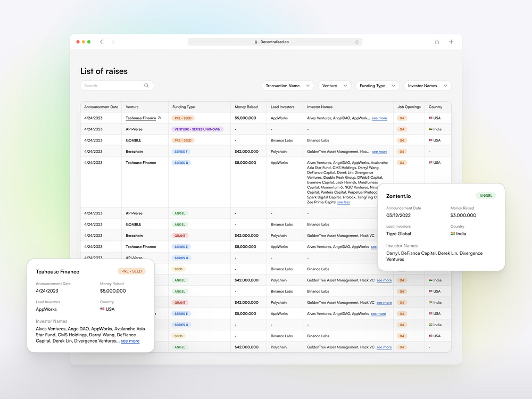Click the Search input field
Image resolution: width=532 pixels, height=399 pixels.
pos(117,86)
